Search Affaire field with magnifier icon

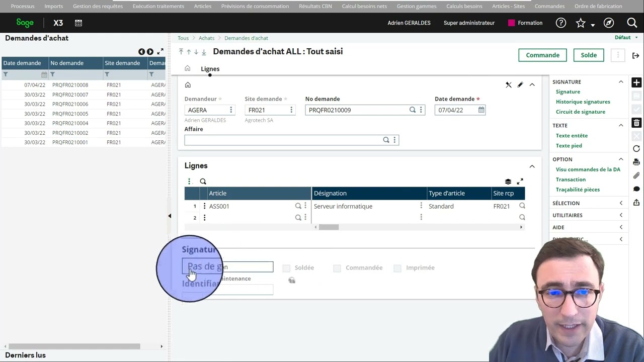[386, 140]
